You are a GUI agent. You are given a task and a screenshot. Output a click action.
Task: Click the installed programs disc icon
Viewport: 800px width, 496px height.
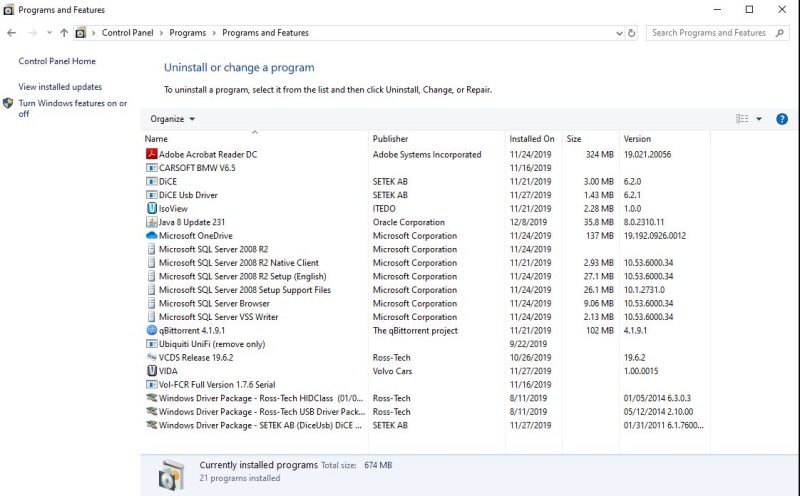[x=171, y=475]
